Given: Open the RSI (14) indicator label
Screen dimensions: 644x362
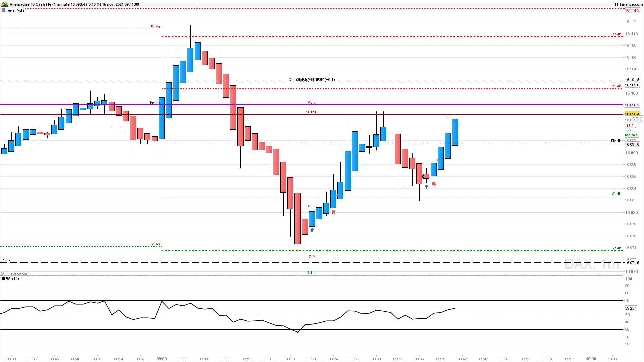Looking at the screenshot, I should [x=12, y=279].
